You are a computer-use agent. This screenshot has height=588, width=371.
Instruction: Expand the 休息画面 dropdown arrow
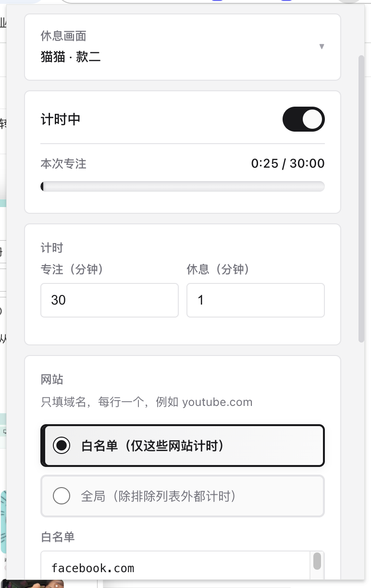point(322,47)
